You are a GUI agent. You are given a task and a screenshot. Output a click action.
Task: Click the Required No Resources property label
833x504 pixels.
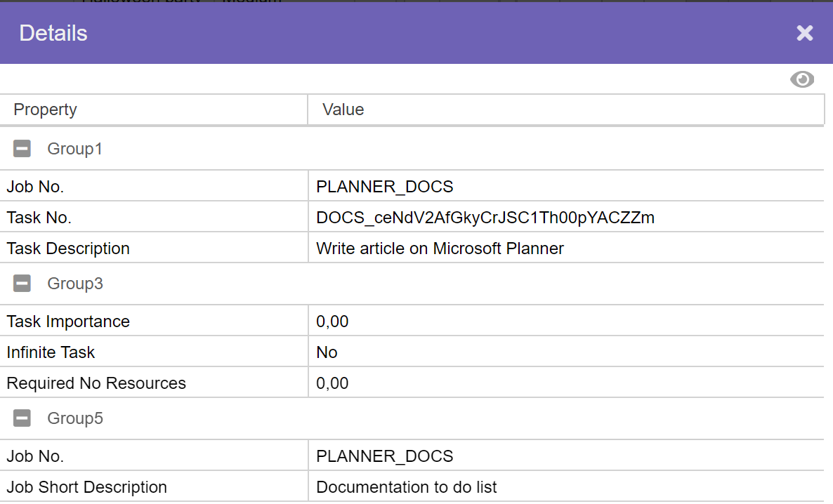pos(96,383)
